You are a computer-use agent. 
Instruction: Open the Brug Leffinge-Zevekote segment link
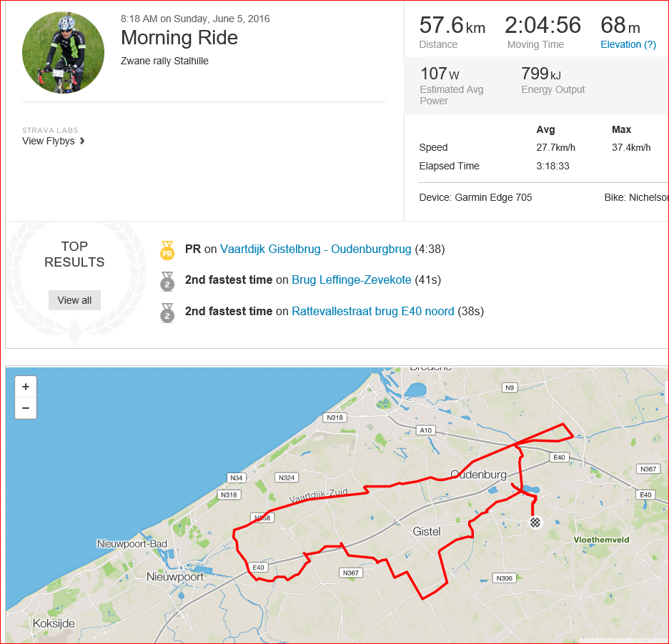pos(352,280)
